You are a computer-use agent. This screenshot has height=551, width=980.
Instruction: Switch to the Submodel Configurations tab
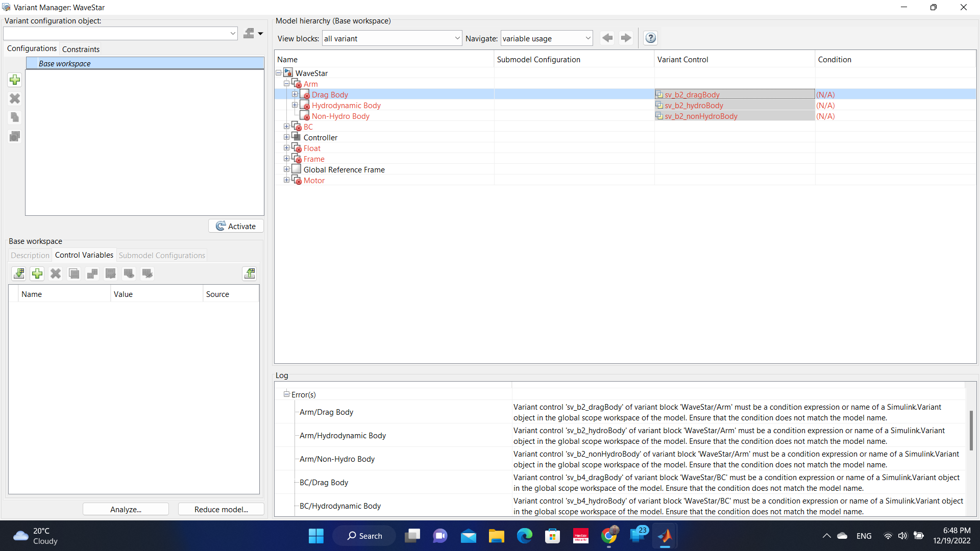tap(162, 255)
